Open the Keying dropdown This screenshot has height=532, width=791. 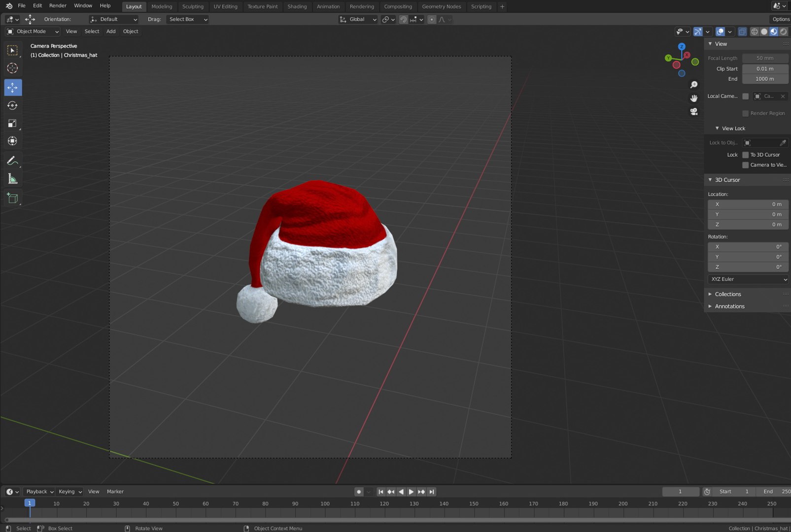pos(70,492)
